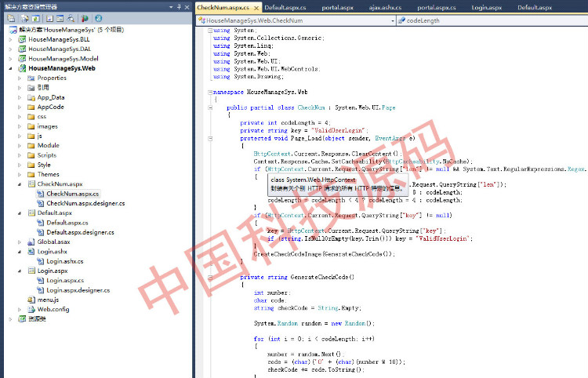Select the Default.aspx.cs file in tree

click(72, 223)
